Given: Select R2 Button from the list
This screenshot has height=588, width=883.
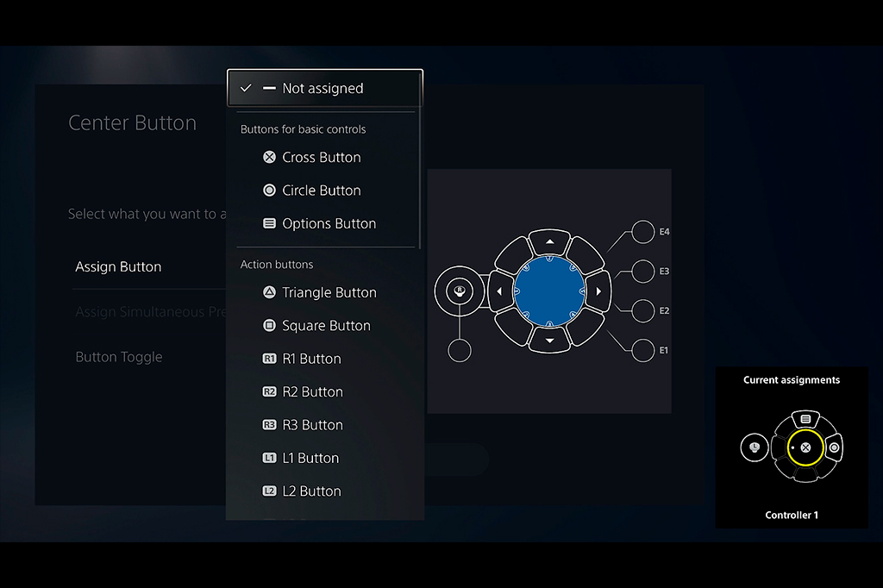Looking at the screenshot, I should 312,392.
